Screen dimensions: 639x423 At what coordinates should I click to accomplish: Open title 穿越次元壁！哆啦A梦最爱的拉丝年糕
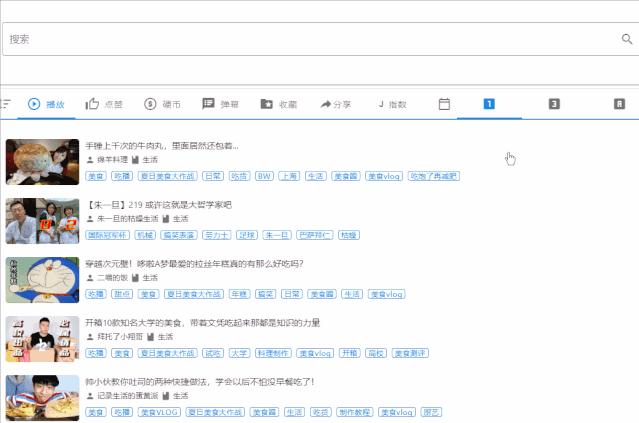194,264
